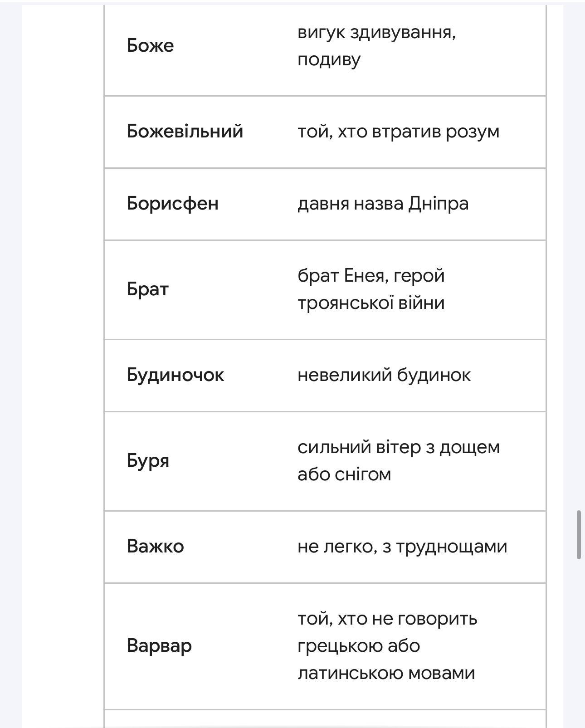Screen dimensions: 585x728
Task: Click the term Боже
Action: click(x=150, y=45)
